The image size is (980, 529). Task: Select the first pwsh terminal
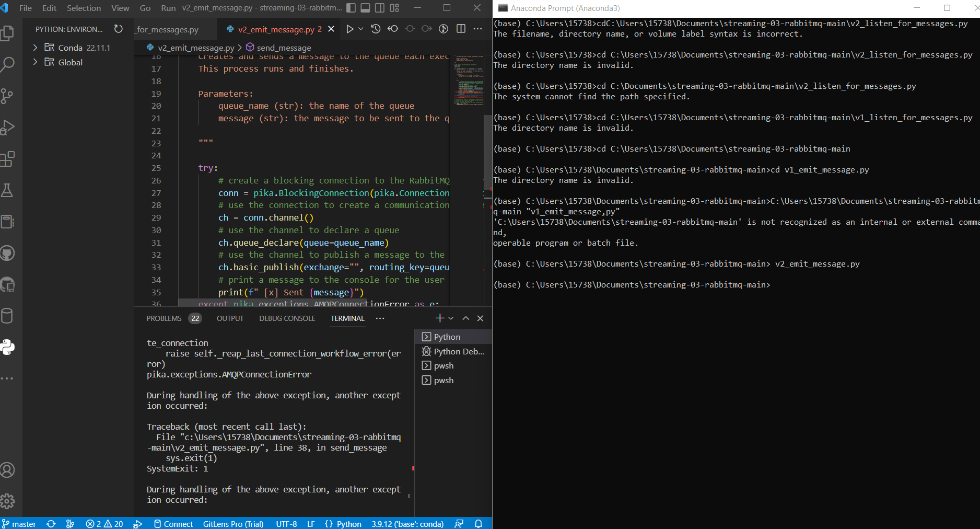[x=453, y=365]
